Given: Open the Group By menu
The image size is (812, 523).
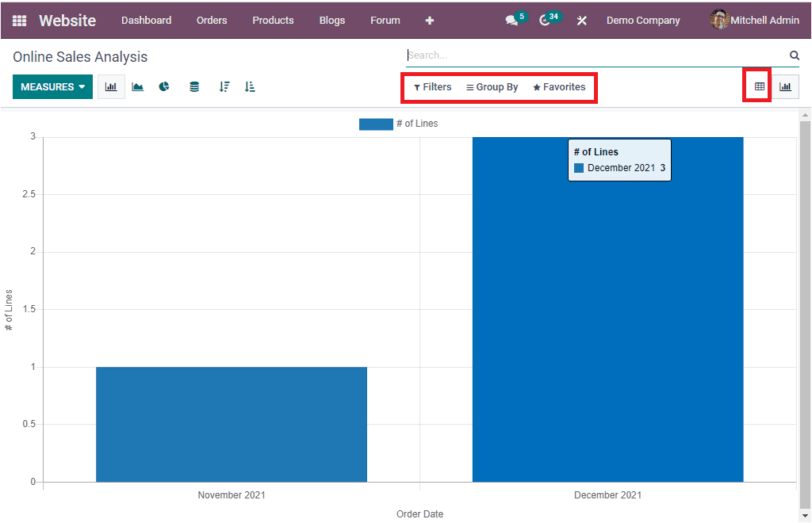Looking at the screenshot, I should coord(492,87).
